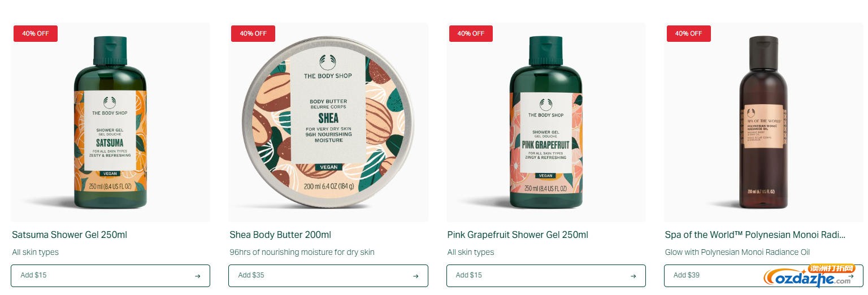View the Shea Body Butter tin image
Screen dimensions: 868x295
point(328,122)
